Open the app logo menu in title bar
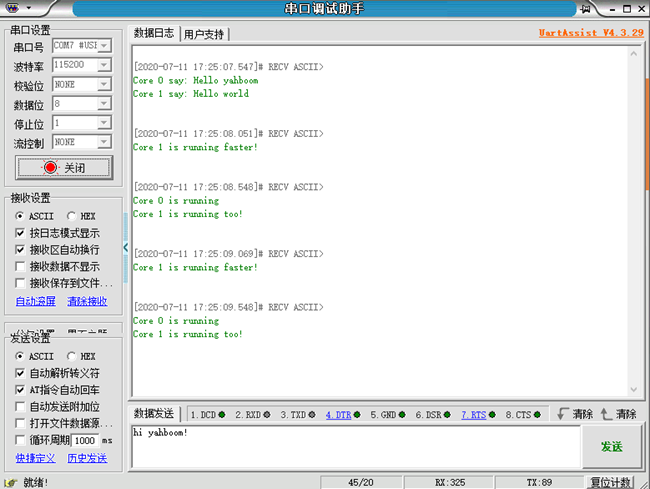The height and width of the screenshot is (489, 650). tap(13, 8)
